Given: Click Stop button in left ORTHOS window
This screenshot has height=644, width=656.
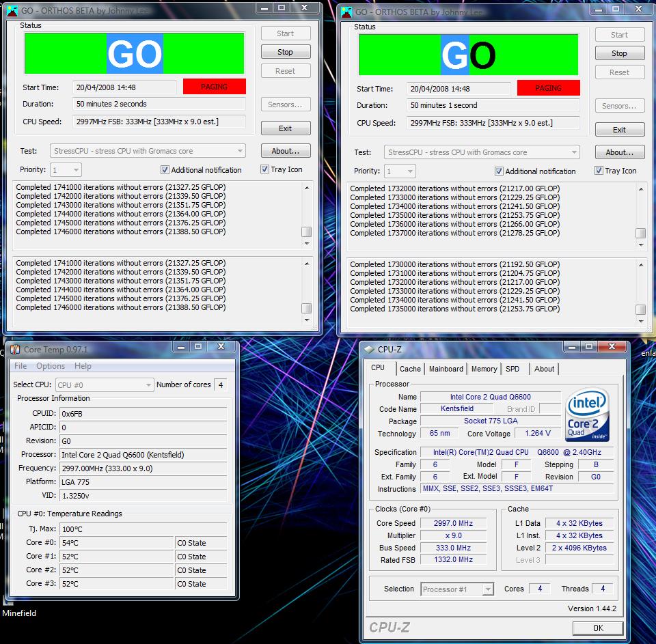Looking at the screenshot, I should click(x=286, y=52).
